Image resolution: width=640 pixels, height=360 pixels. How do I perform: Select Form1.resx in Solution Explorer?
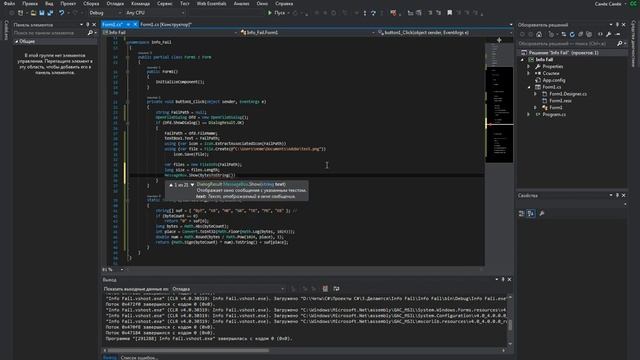tap(560, 101)
